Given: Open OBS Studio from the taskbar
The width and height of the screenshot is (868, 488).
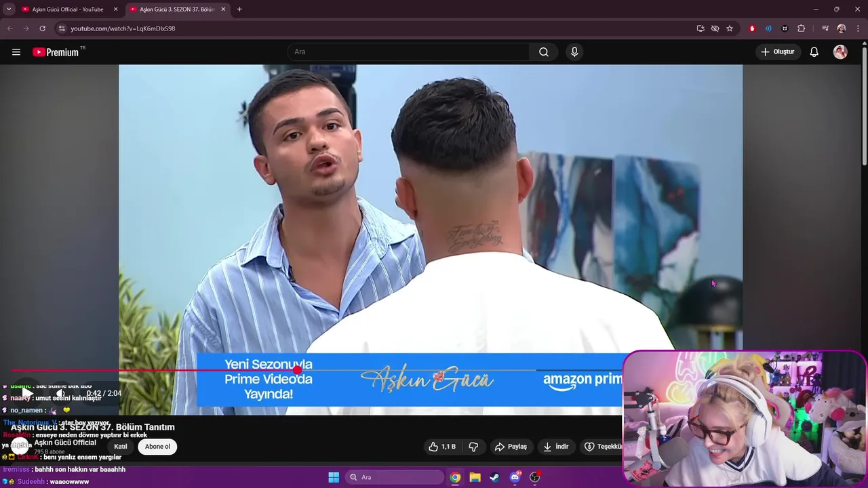Looking at the screenshot, I should click(535, 477).
